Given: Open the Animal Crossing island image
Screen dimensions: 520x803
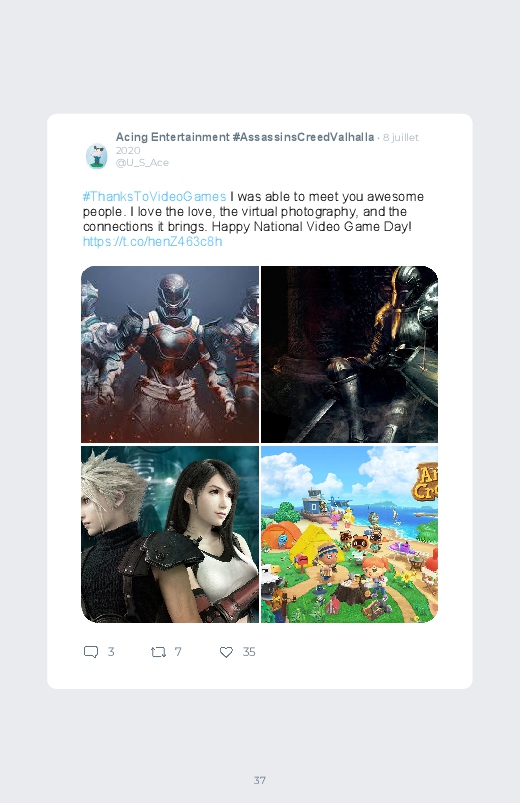Looking at the screenshot, I should 349,535.
